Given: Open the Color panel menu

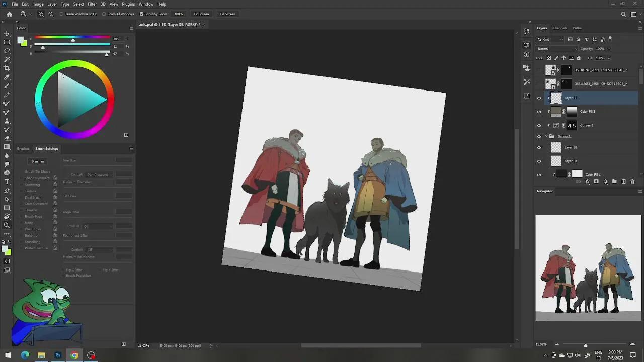Looking at the screenshot, I should [131, 28].
